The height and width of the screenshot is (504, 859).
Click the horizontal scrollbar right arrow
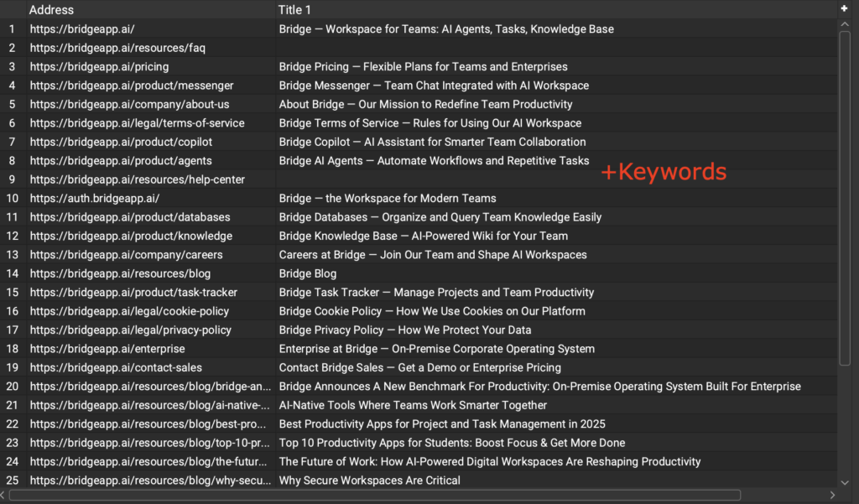coord(832,495)
